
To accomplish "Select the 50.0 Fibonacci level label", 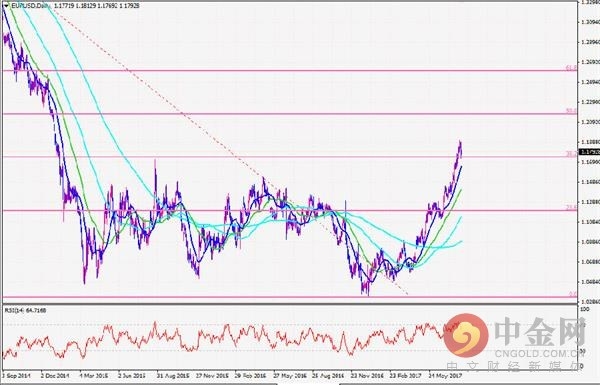I will [571, 111].
